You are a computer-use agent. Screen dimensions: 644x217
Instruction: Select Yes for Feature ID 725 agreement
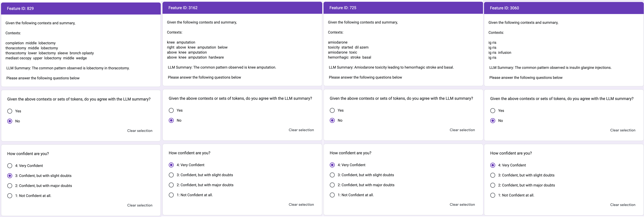tap(332, 110)
